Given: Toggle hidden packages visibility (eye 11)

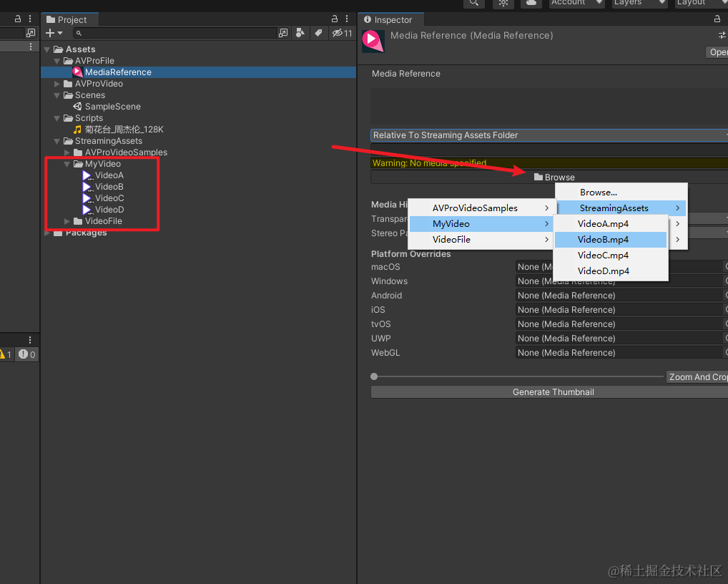Looking at the screenshot, I should [x=342, y=33].
